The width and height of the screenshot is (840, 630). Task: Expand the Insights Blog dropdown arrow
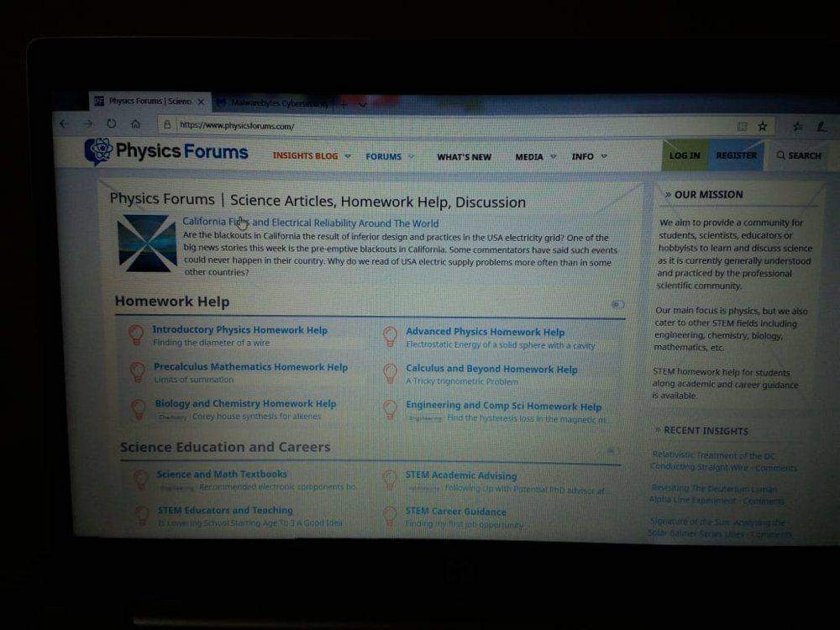pyautogui.click(x=348, y=156)
